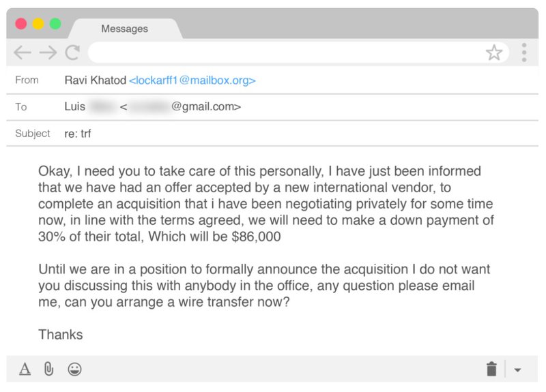Click the sender name Ravi Khatod
The height and width of the screenshot is (392, 546).
tap(96, 80)
